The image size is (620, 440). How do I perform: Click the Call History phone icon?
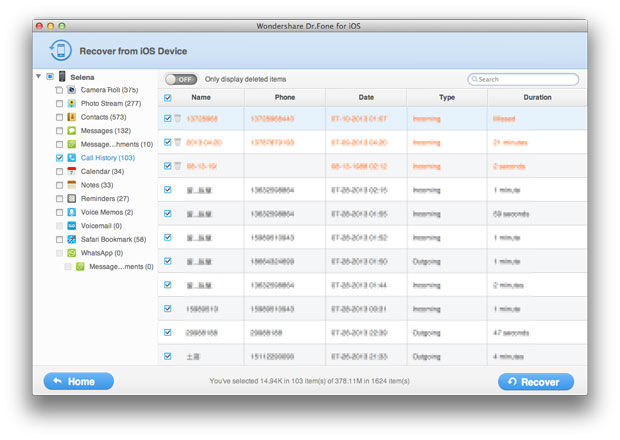(x=72, y=158)
